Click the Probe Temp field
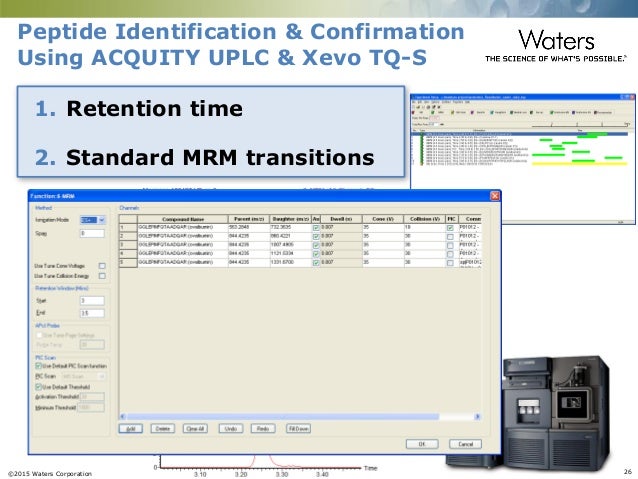The height and width of the screenshot is (479, 638). pos(92,345)
